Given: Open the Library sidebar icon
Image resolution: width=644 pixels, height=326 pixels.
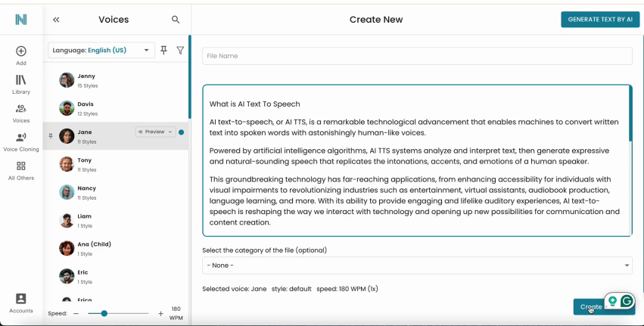Looking at the screenshot, I should [x=21, y=79].
